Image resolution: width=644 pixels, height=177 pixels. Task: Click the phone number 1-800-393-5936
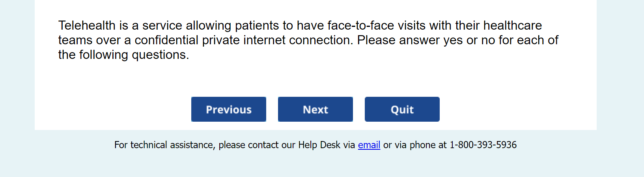coord(483,145)
